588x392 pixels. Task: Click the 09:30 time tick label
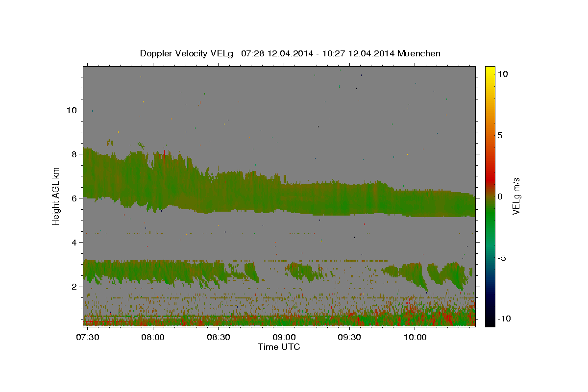pyautogui.click(x=349, y=338)
